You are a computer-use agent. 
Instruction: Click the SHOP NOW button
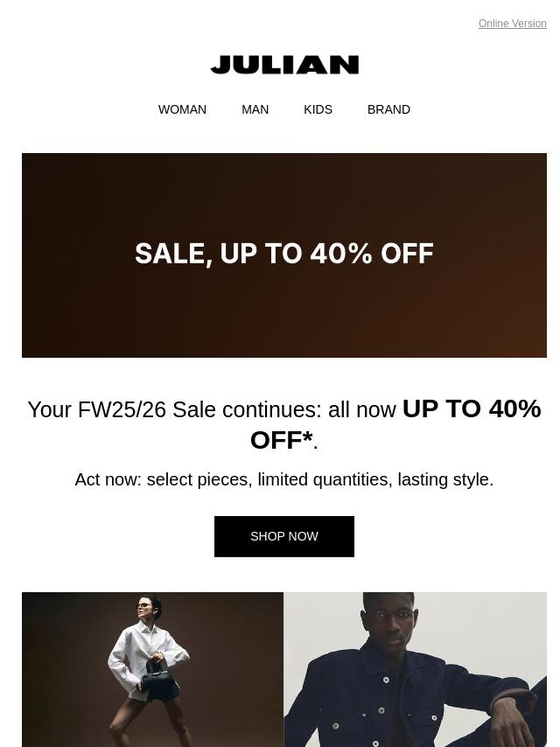pyautogui.click(x=284, y=536)
